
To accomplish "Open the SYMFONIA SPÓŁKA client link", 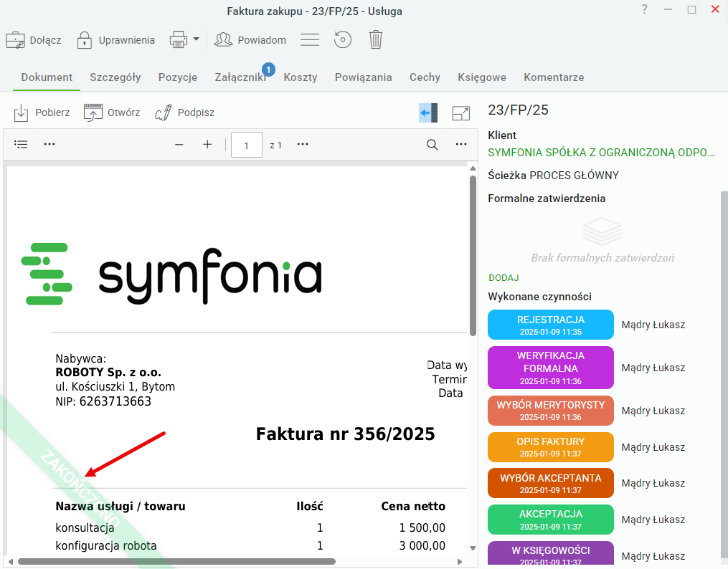I will 601,153.
